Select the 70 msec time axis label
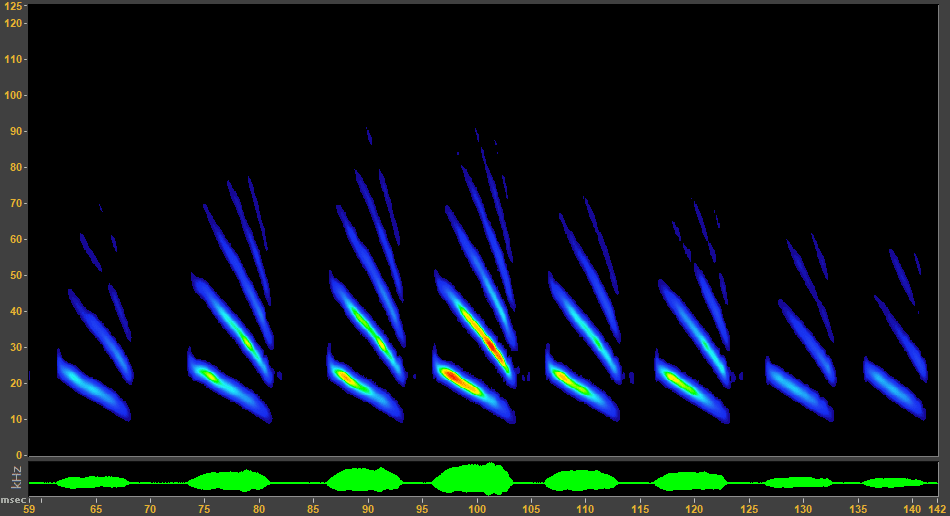Image resolution: width=950 pixels, height=516 pixels. coord(150,509)
